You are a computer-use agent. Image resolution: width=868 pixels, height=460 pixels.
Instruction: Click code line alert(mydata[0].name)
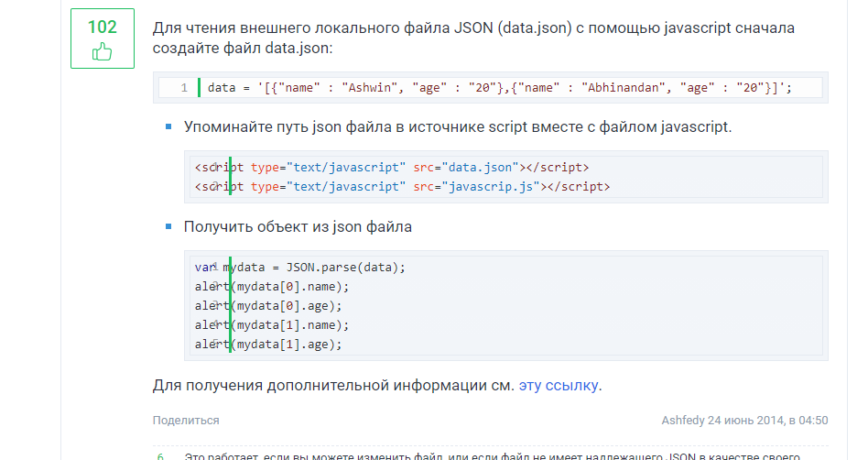272,287
